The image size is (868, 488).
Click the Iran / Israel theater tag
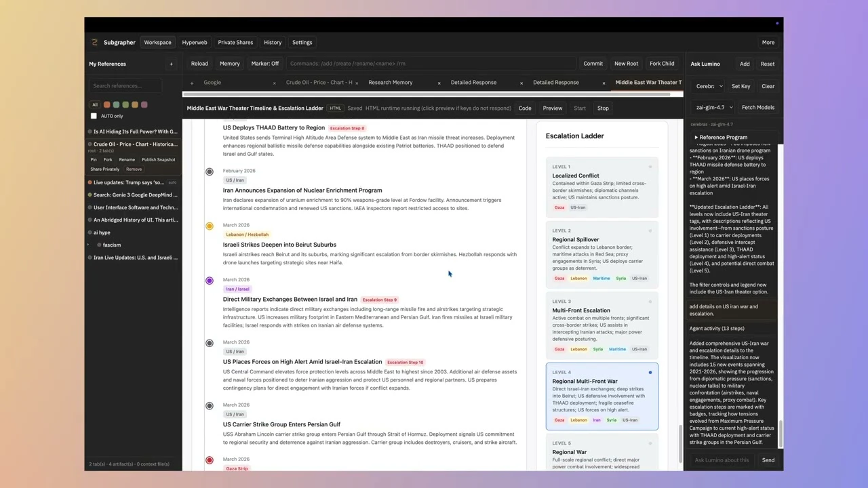pos(237,289)
